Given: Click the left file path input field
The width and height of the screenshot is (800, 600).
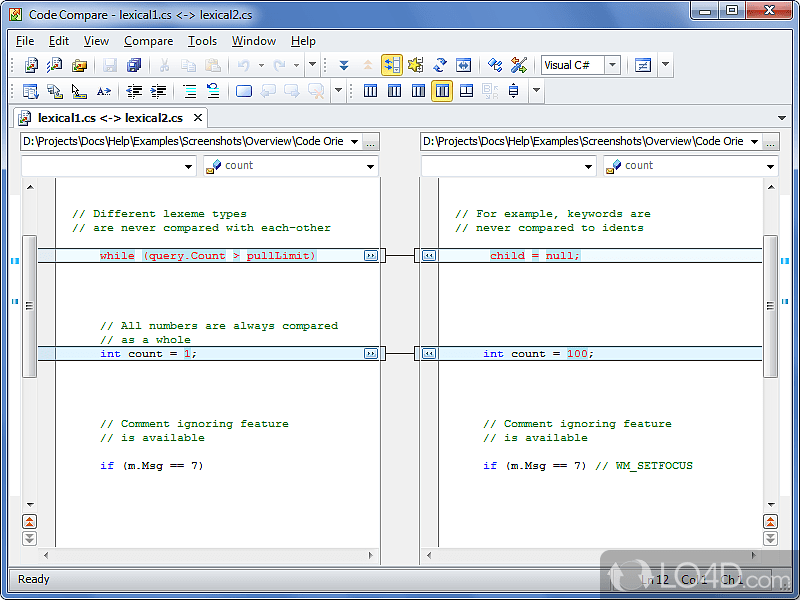Looking at the screenshot, I should (184, 142).
